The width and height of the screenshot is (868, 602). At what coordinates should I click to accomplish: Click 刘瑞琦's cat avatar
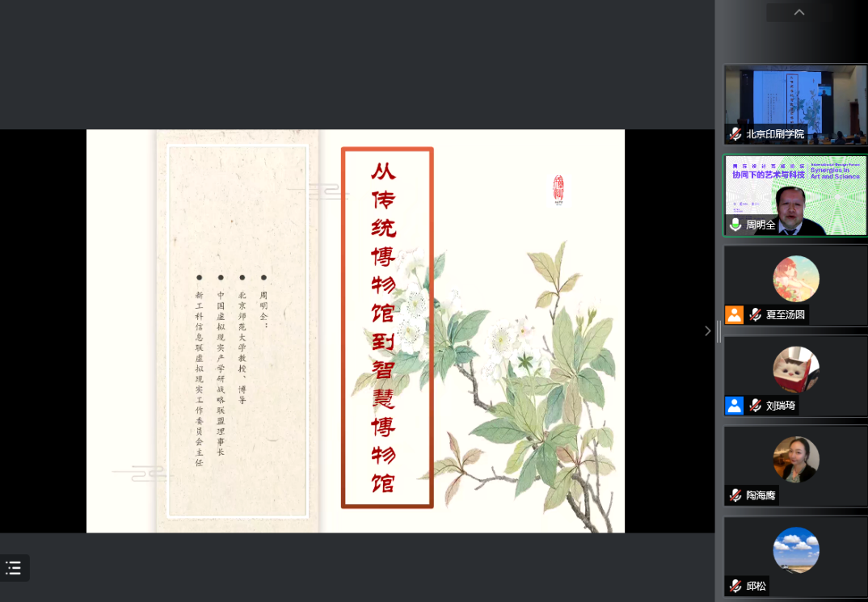[796, 369]
